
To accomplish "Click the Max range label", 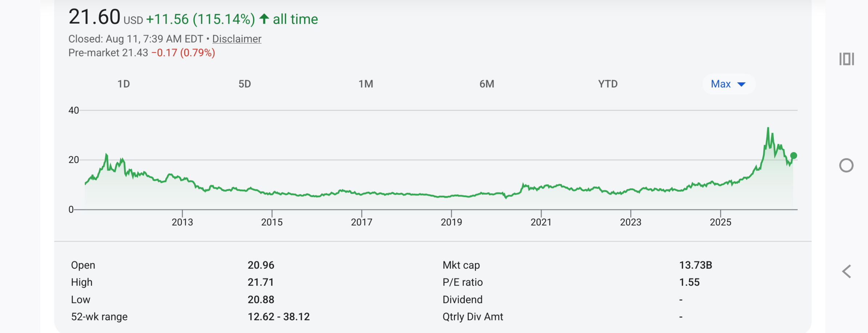I will tap(721, 84).
